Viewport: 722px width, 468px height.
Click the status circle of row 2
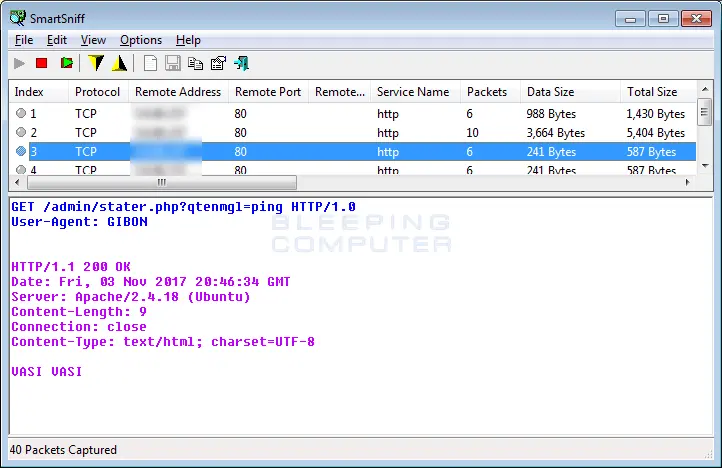coord(21,132)
